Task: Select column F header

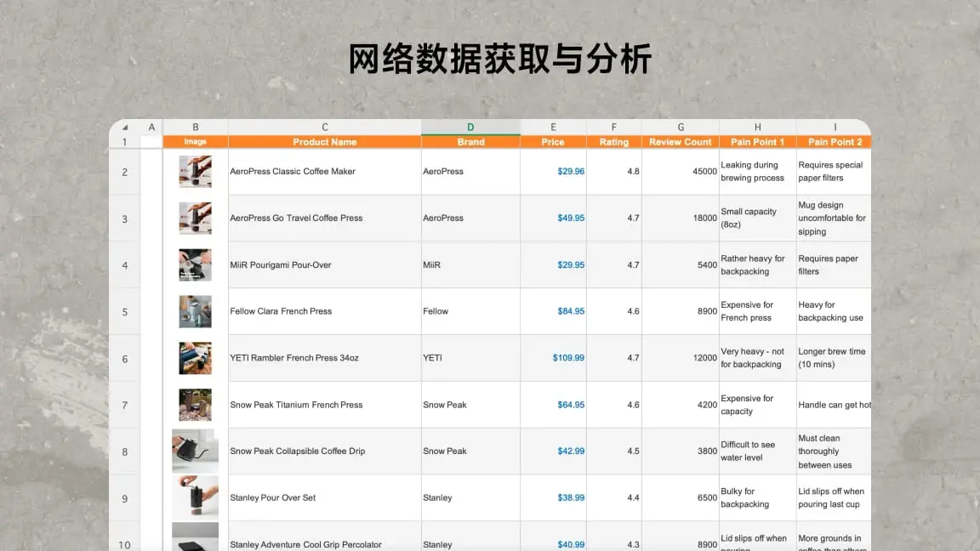Action: pos(613,127)
